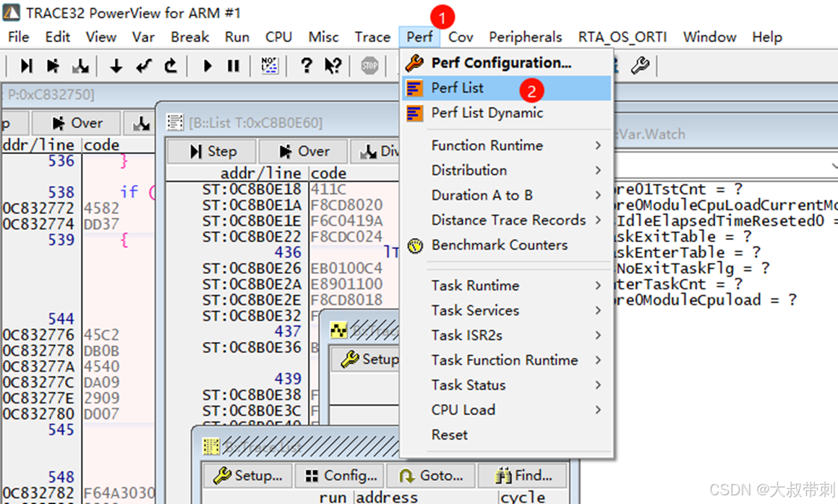This screenshot has height=504, width=838.
Task: Select Perf List menu entry
Action: (x=506, y=88)
